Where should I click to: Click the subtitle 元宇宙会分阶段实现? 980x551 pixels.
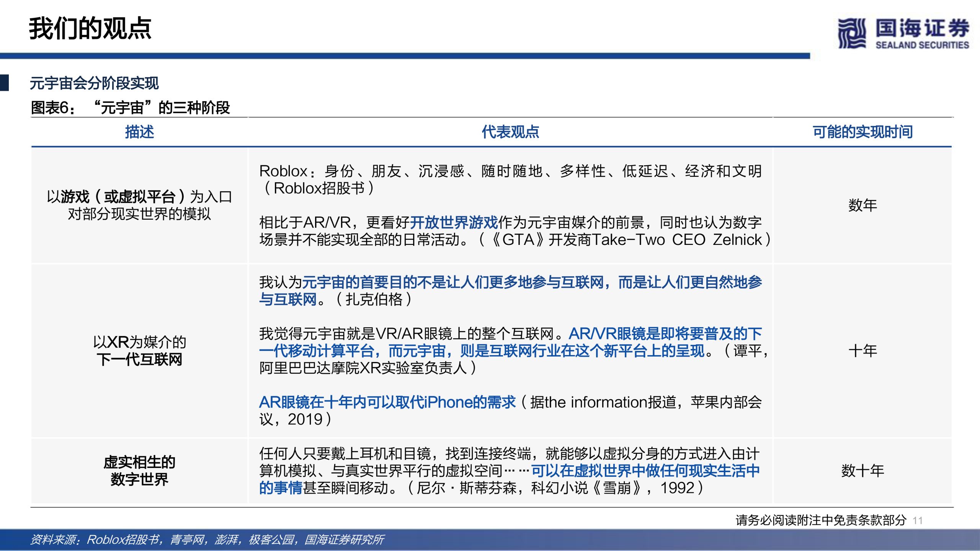(94, 83)
